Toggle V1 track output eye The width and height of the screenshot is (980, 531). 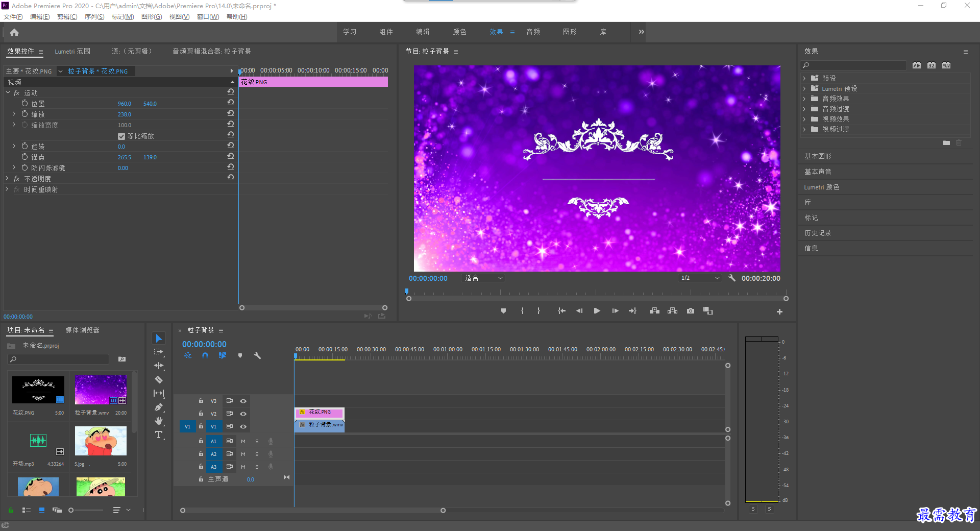[x=243, y=427]
